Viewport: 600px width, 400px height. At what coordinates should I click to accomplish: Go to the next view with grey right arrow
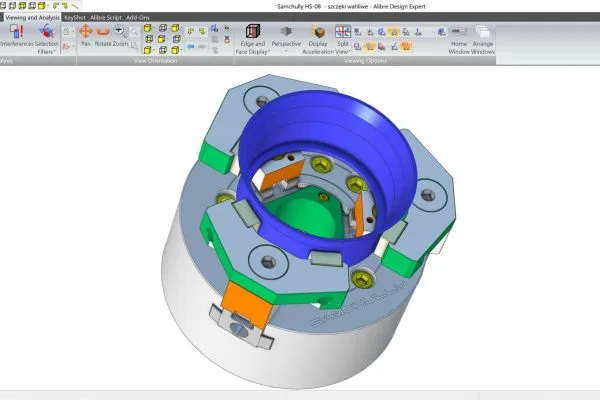click(x=202, y=46)
